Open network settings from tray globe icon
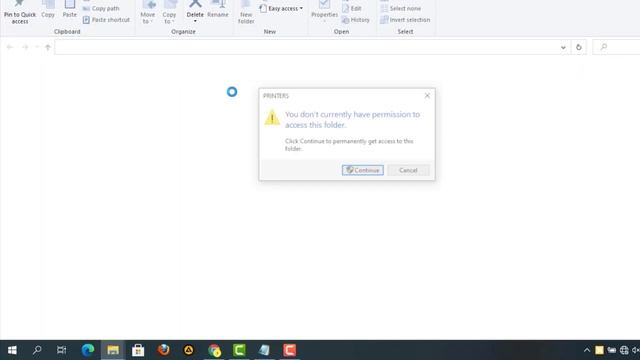 (624, 350)
